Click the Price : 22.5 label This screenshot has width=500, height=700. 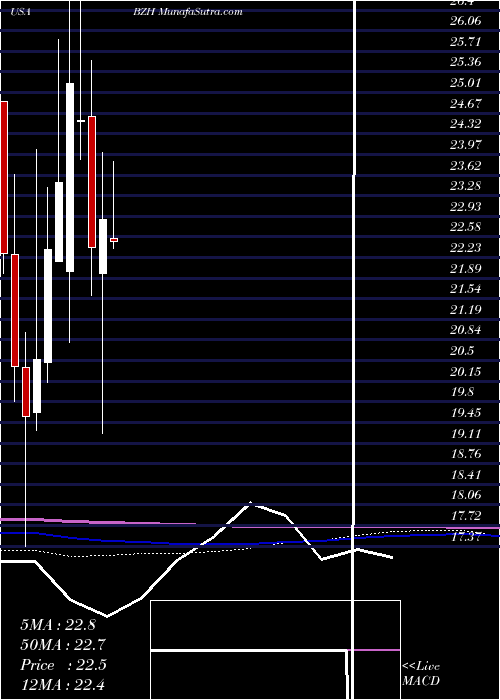coord(63,665)
